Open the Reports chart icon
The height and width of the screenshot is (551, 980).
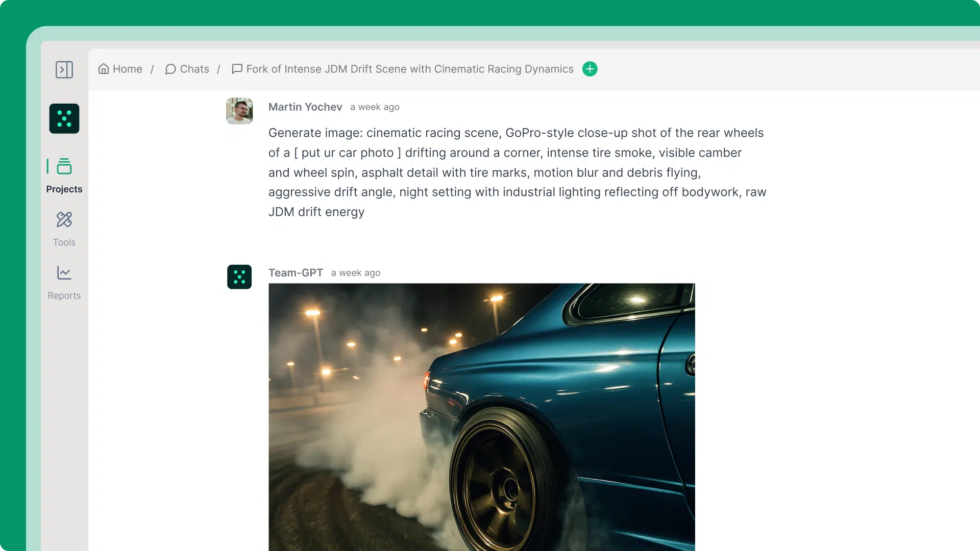pos(64,272)
